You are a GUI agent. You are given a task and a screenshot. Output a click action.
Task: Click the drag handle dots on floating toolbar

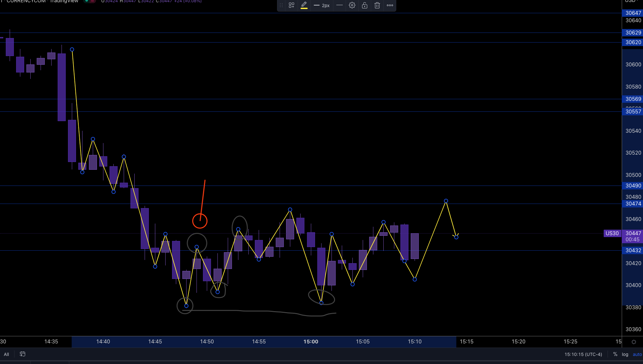point(281,5)
